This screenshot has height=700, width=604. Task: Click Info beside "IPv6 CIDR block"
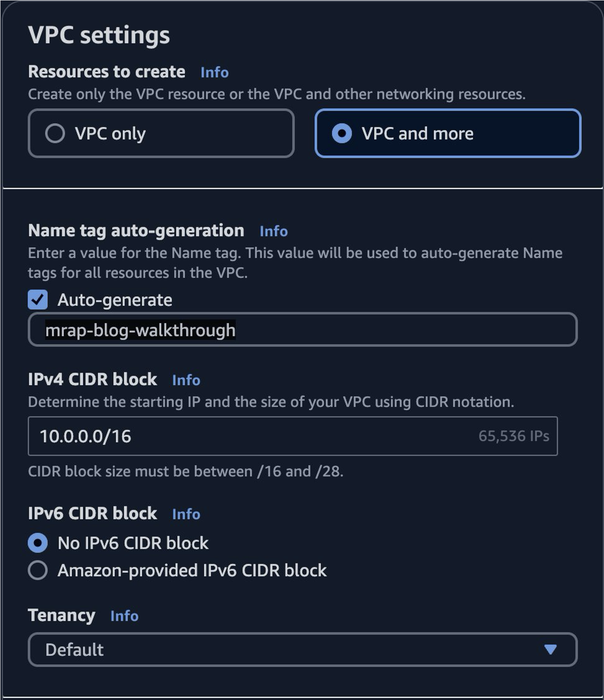pyautogui.click(x=186, y=514)
